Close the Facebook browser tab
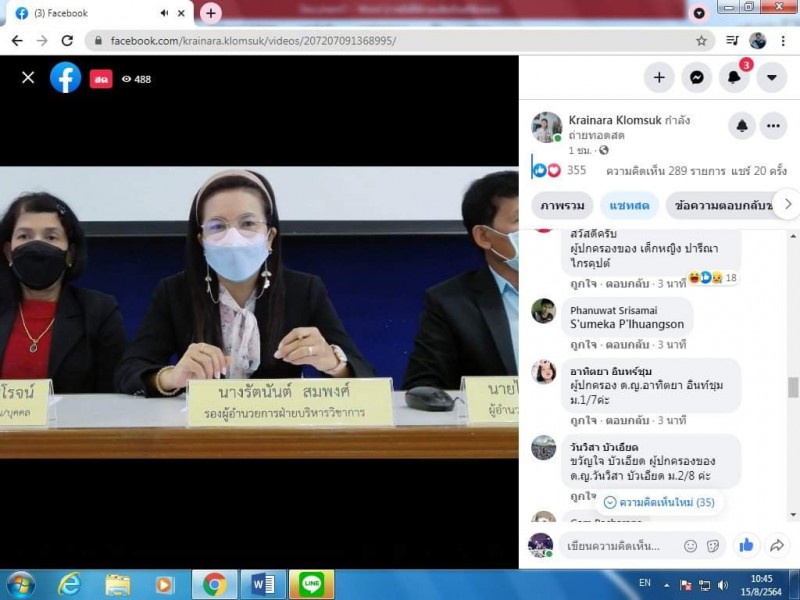Viewport: 800px width, 600px height. click(x=181, y=13)
